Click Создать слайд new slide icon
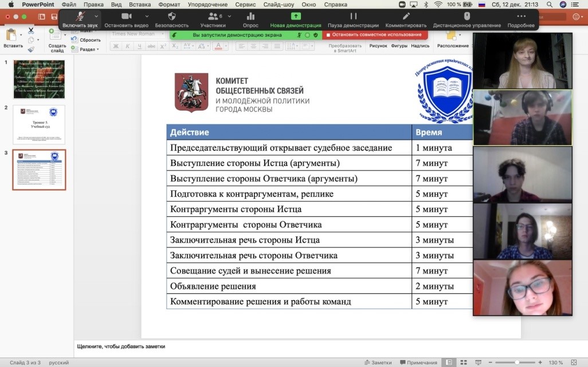The image size is (588, 367). click(x=55, y=34)
